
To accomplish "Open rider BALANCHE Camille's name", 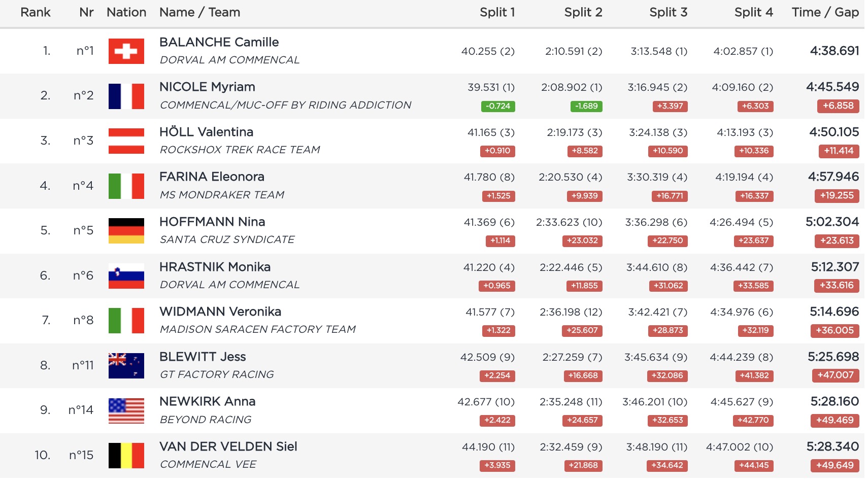I will [219, 42].
